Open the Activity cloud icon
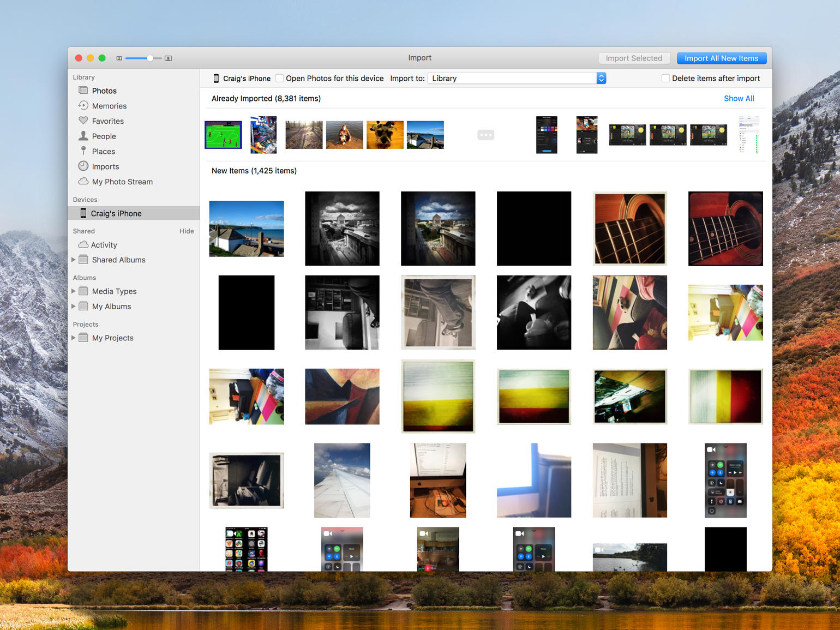Screen dimensions: 840x630 [x=83, y=244]
